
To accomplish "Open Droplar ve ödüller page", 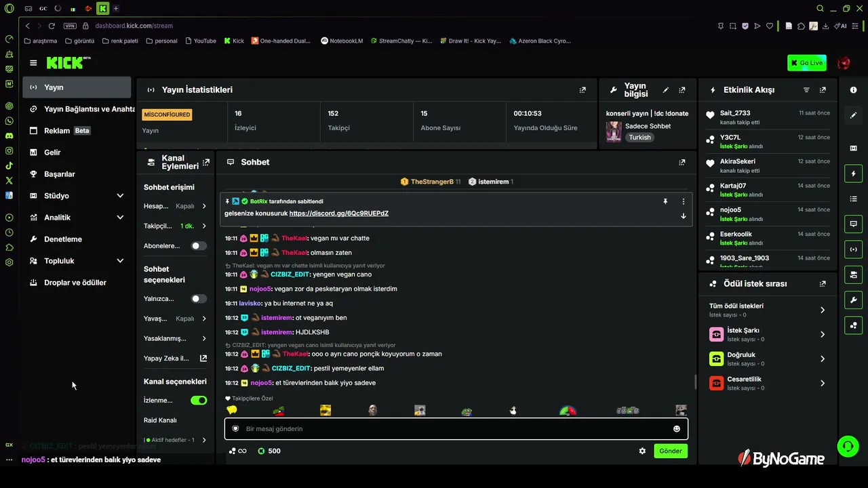I will coord(77,283).
